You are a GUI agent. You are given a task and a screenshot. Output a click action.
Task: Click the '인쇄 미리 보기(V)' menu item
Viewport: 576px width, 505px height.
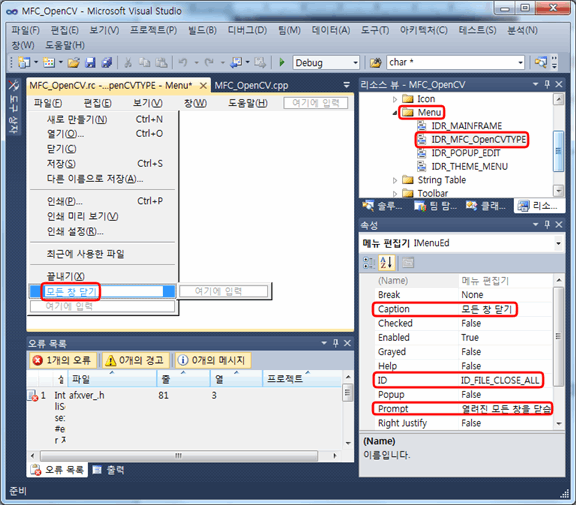tap(82, 217)
